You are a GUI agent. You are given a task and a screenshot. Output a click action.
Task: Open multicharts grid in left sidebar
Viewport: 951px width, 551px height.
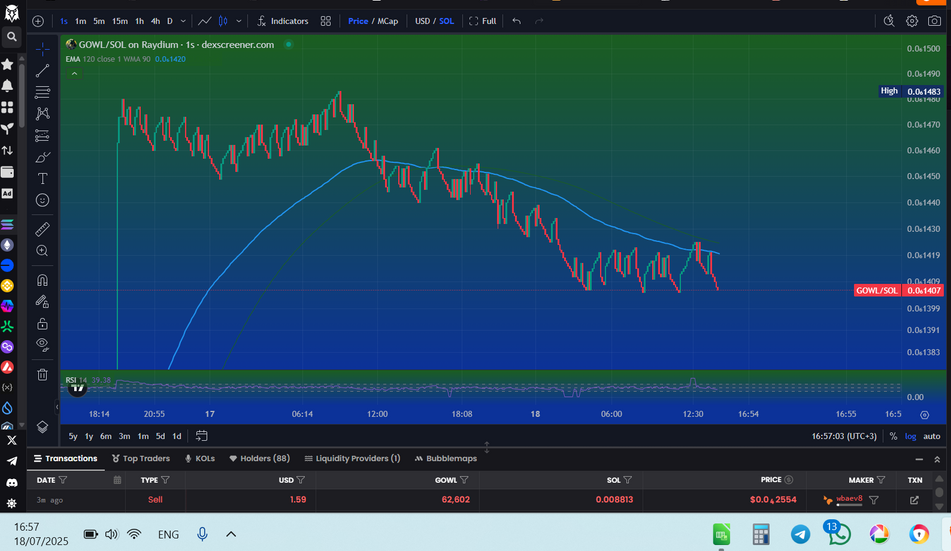[7, 107]
